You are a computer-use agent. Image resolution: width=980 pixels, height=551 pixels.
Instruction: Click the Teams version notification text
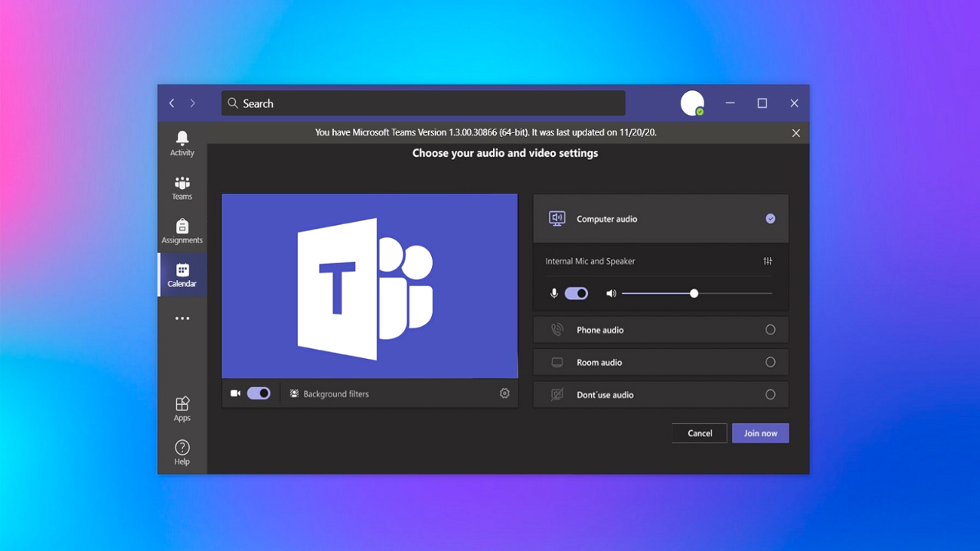[486, 132]
